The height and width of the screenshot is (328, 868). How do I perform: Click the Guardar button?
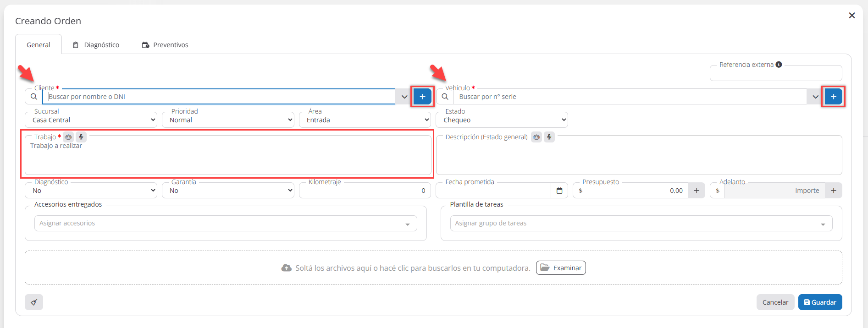820,302
